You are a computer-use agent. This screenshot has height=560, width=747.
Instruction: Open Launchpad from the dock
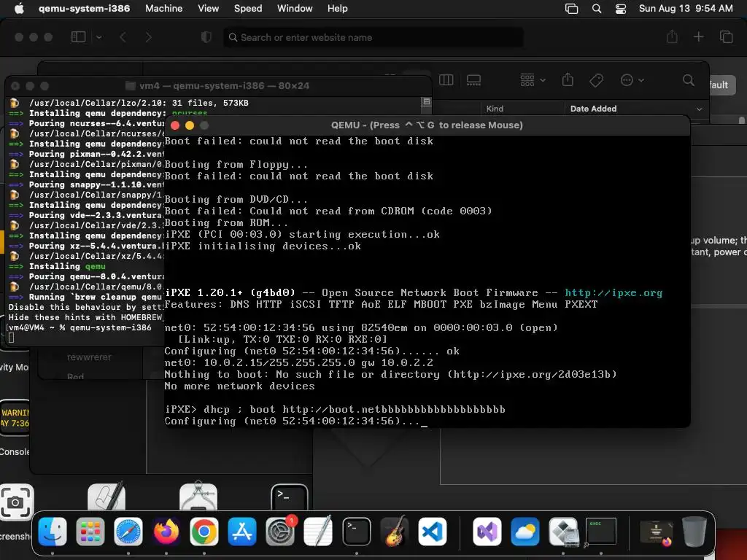tap(90, 532)
